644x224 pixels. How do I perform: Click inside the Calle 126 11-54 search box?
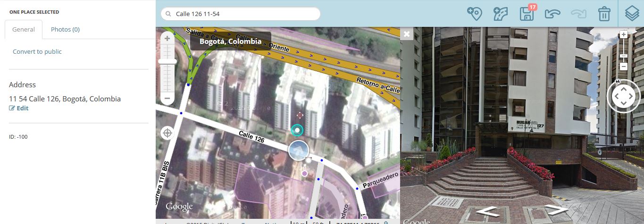point(241,14)
